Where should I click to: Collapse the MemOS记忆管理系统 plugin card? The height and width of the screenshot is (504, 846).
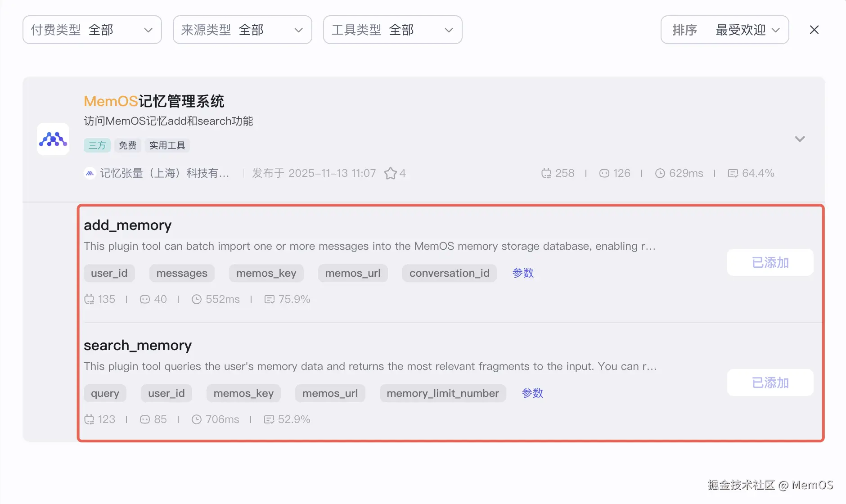800,139
